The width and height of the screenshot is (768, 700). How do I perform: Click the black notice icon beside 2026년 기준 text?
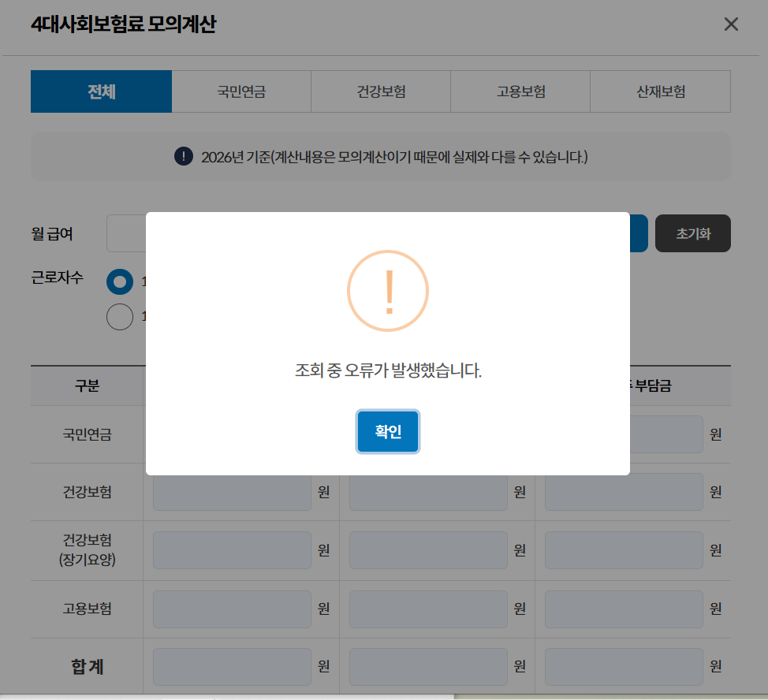(184, 156)
